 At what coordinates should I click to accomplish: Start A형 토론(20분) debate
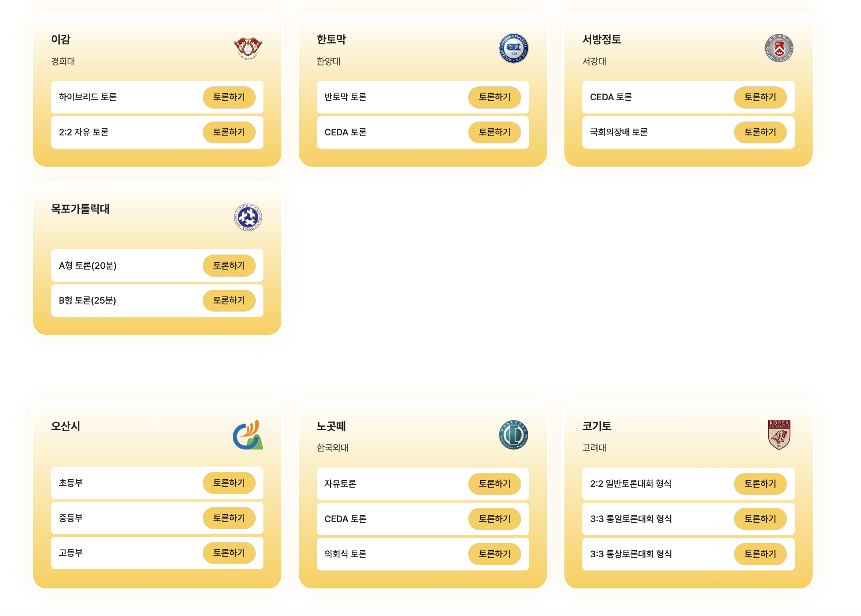click(x=229, y=266)
